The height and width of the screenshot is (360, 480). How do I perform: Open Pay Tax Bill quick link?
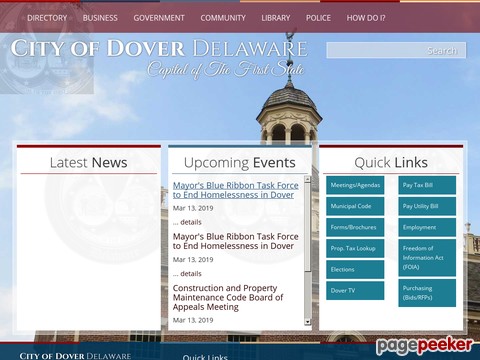427,185
